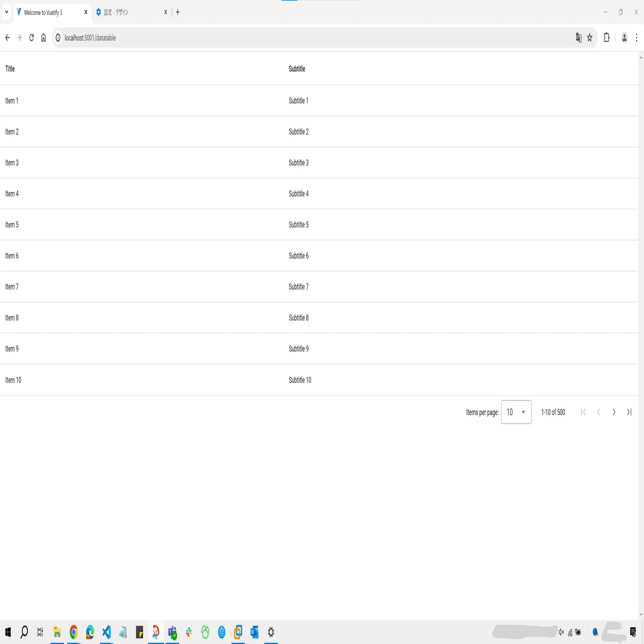Click the page vertical scrollbar down arrow
The width and height of the screenshot is (644, 644).
[641, 615]
